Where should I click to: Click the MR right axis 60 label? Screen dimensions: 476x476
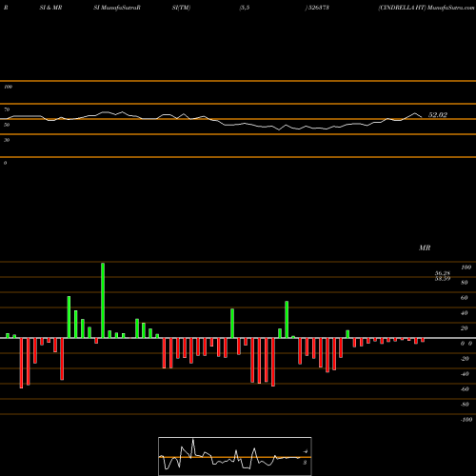465,298
